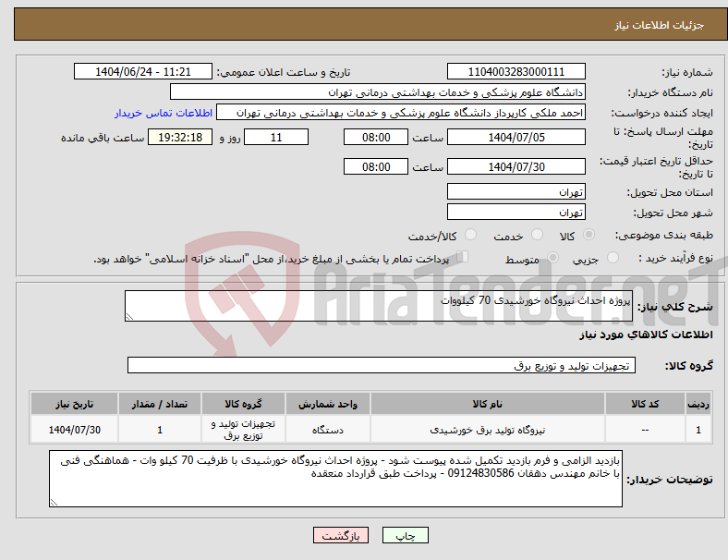The image size is (728, 560).
Task: Click the resize handle of the buyer notes textarea
Action: click(x=54, y=502)
